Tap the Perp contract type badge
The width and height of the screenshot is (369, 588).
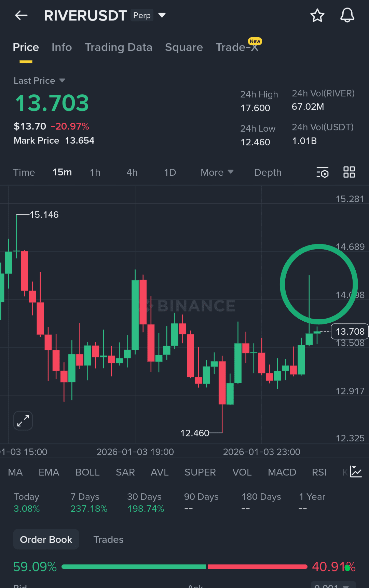coord(142,15)
